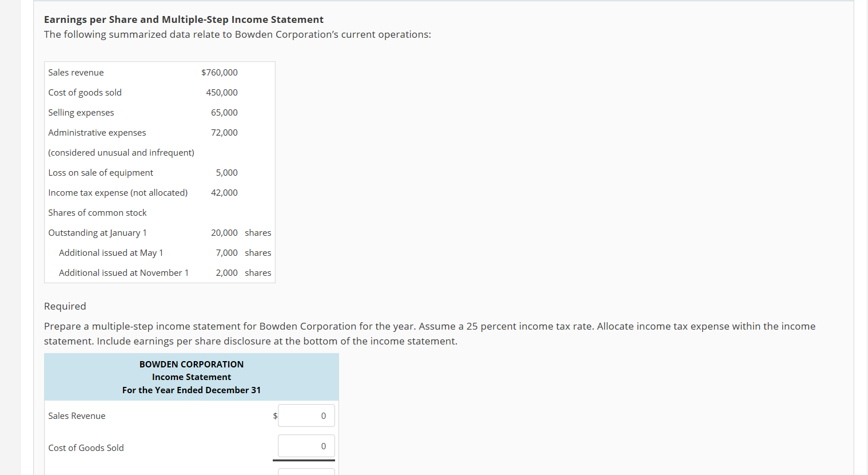Click the Loss on sale of equipment row

pyautogui.click(x=101, y=172)
